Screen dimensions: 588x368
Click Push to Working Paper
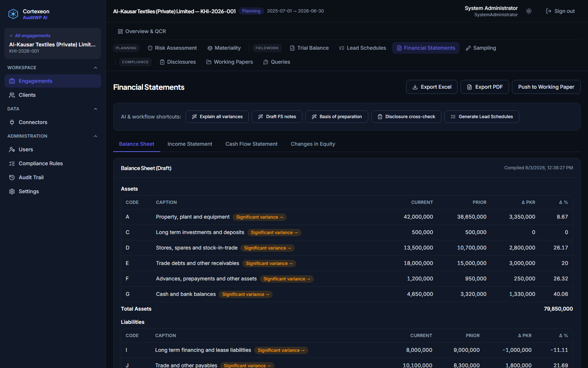click(546, 87)
